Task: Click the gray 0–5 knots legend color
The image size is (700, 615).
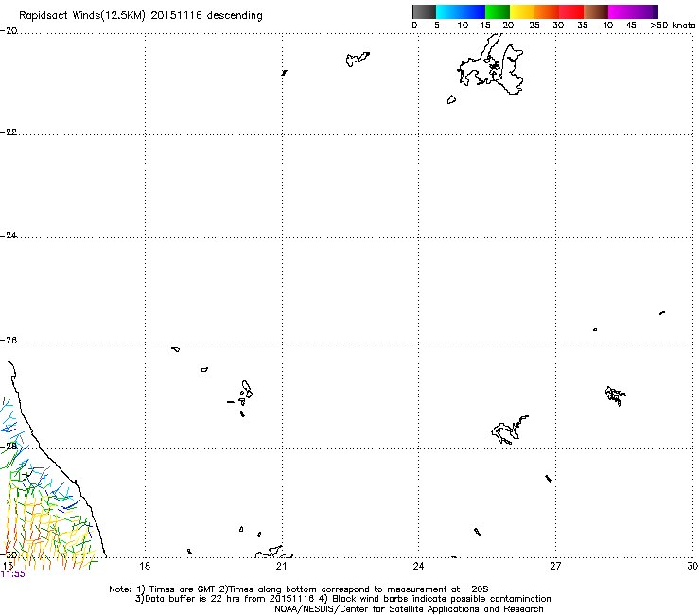Action: 424,11
